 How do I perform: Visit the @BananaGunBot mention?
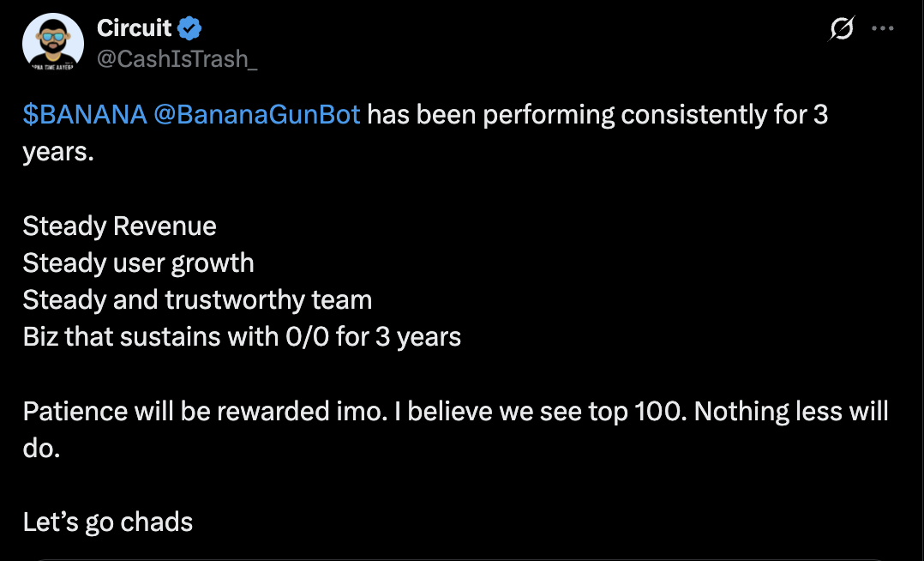point(257,114)
